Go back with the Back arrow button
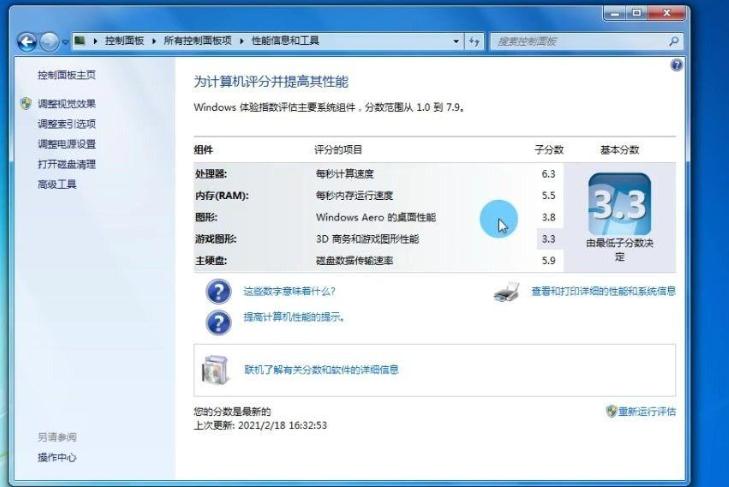This screenshot has height=487, width=729. [x=27, y=42]
